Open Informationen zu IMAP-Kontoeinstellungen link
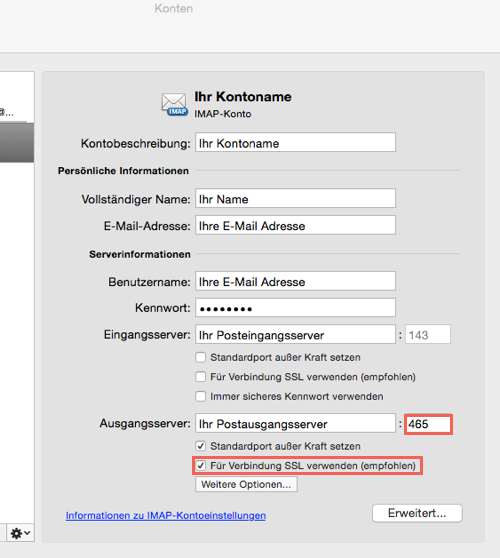The height and width of the screenshot is (558, 500). (166, 515)
